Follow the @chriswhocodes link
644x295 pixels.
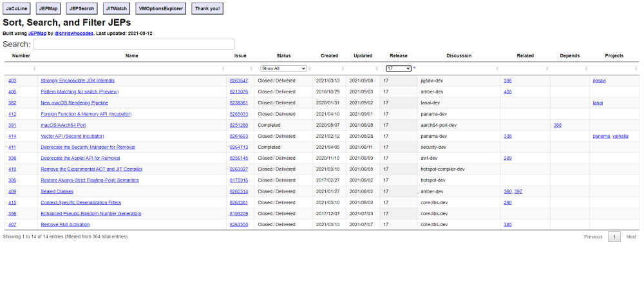73,33
